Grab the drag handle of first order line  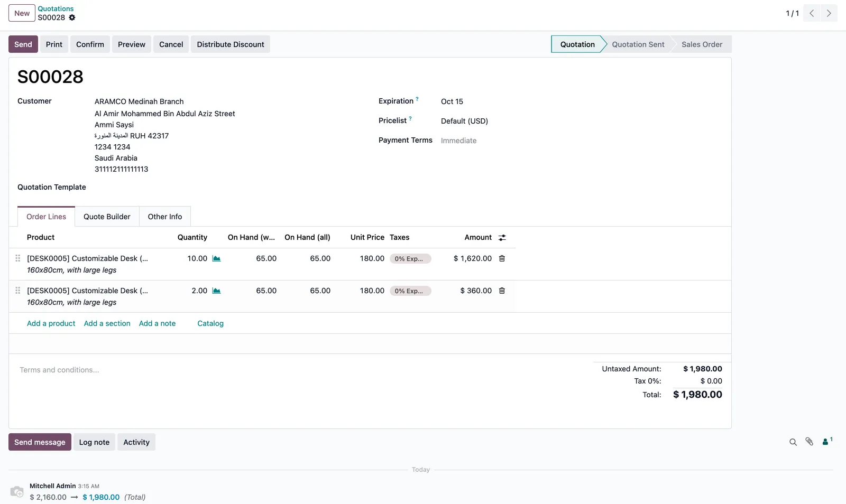click(x=17, y=258)
